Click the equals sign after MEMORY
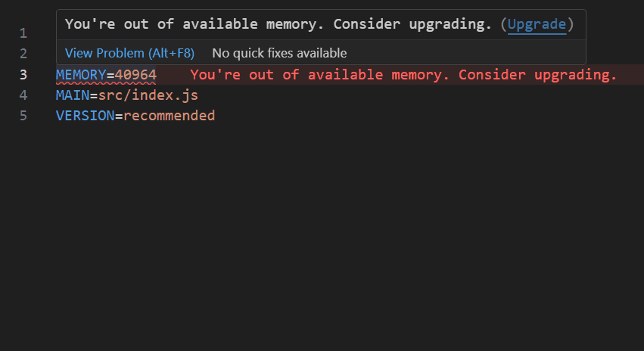The height and width of the screenshot is (351, 644). coord(110,75)
